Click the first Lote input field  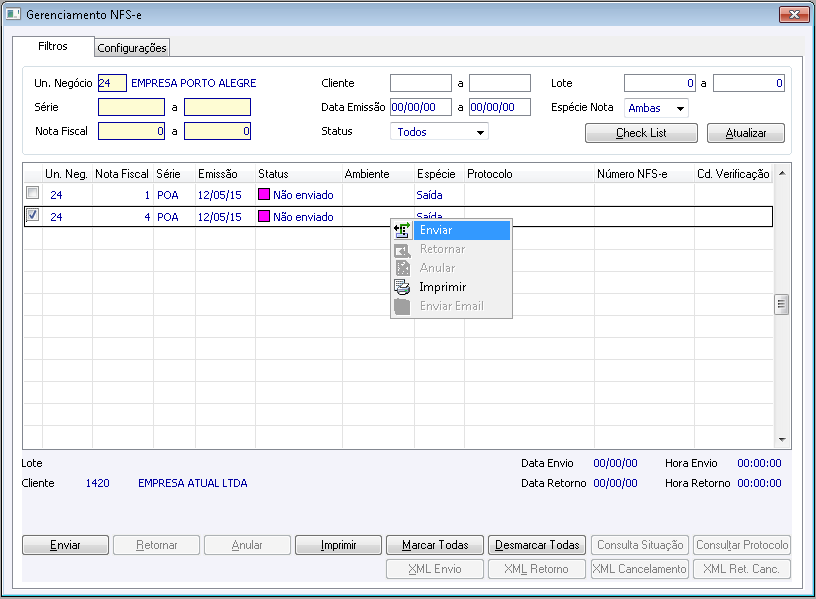click(x=660, y=83)
